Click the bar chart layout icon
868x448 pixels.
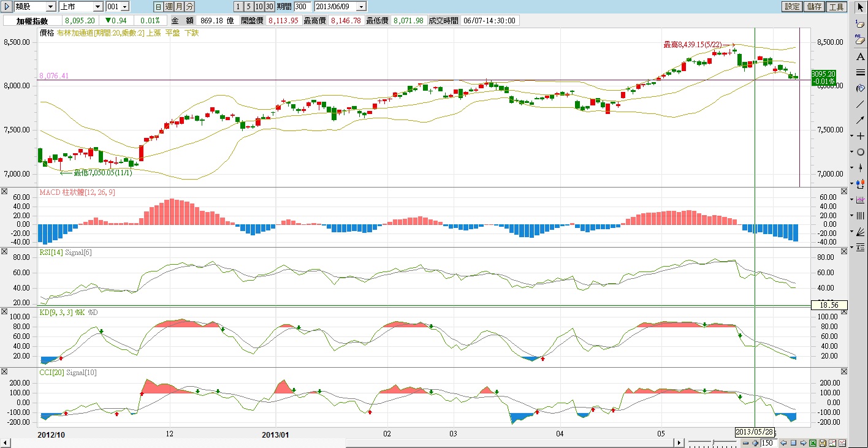click(832, 442)
